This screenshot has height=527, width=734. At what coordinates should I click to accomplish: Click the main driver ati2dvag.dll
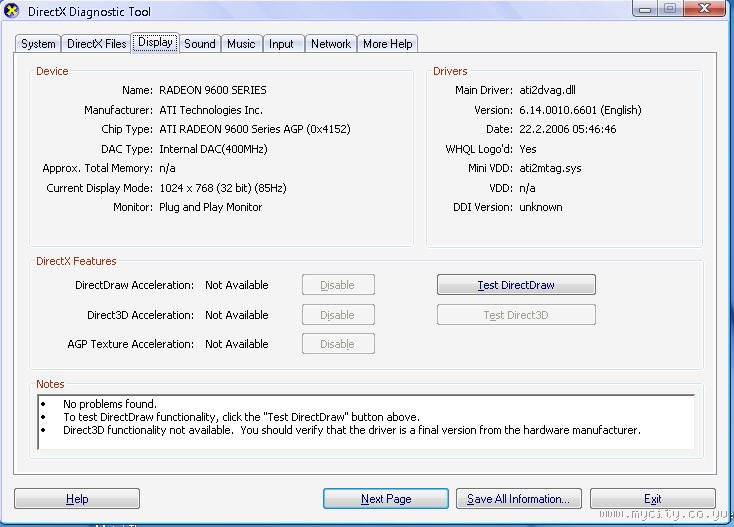coord(547,90)
